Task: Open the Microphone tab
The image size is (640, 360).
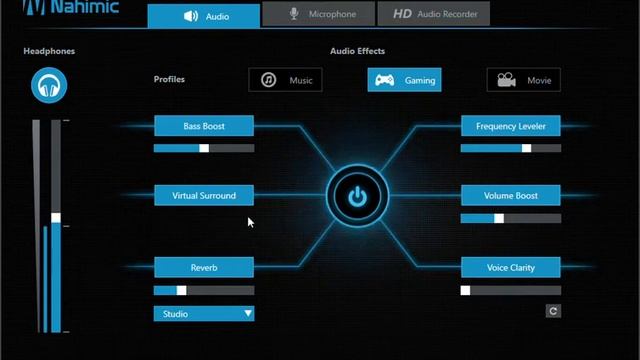Action: pos(318,14)
